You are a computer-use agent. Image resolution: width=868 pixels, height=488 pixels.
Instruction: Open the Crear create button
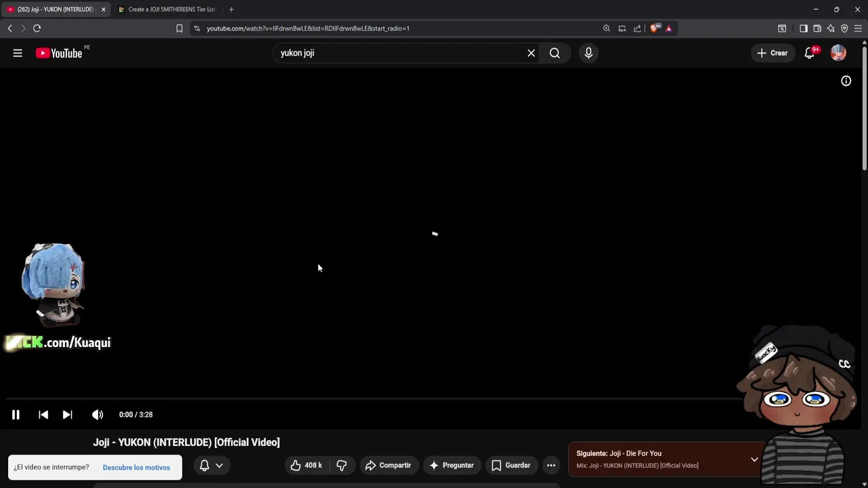772,53
